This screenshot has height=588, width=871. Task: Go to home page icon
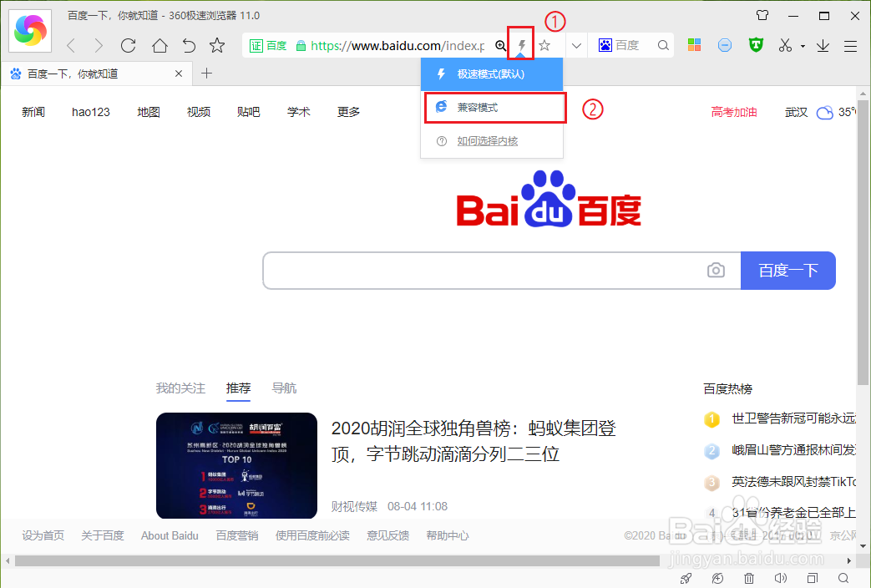pyautogui.click(x=160, y=45)
